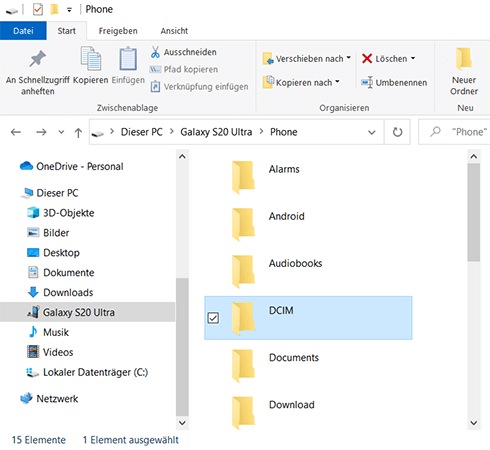Toggle the checkmark icon in quick access toolbar
490x450 pixels.
click(x=38, y=9)
